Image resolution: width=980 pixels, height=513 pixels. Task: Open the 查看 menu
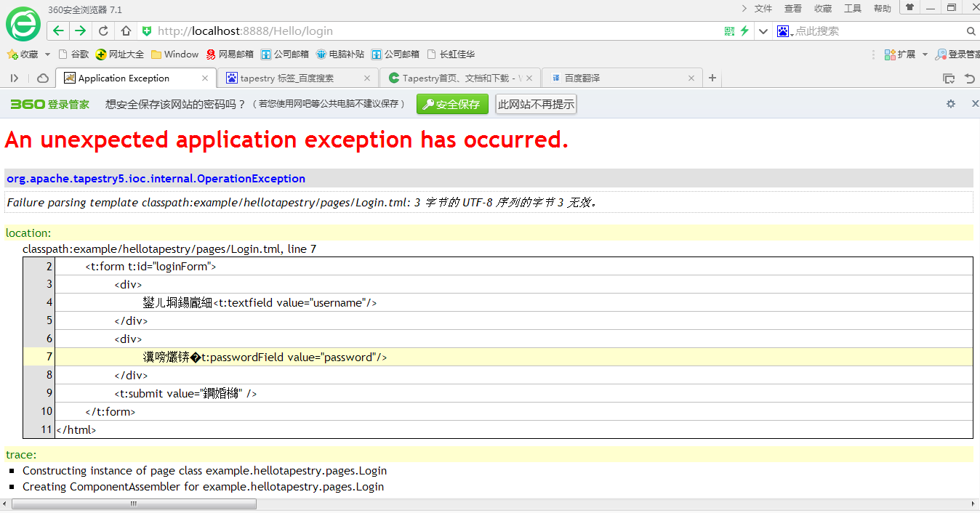[793, 9]
